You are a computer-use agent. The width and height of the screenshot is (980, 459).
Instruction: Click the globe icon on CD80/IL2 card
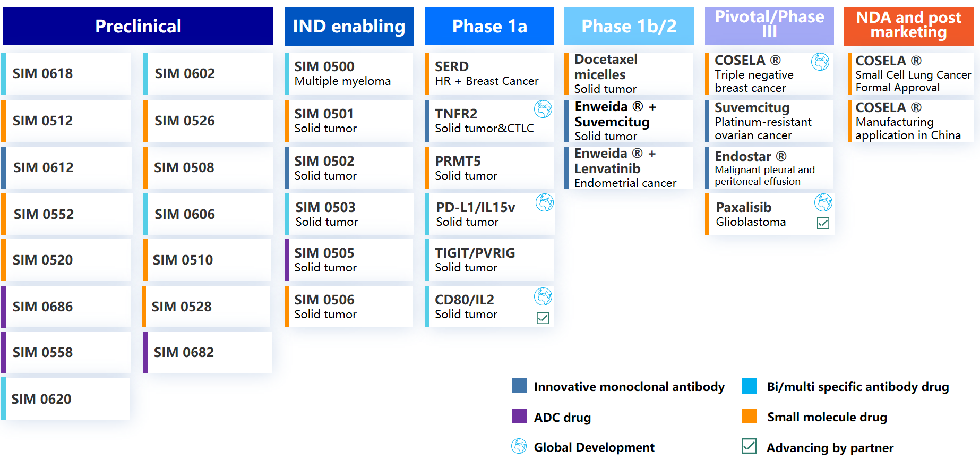[543, 296]
